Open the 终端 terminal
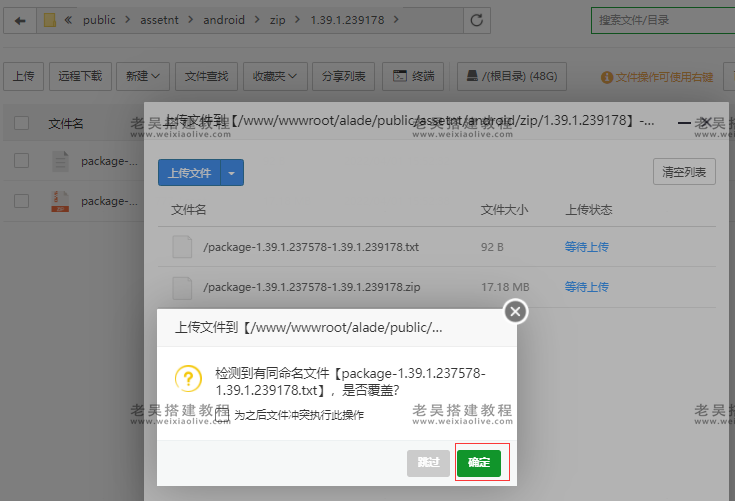735x501 pixels. coord(413,76)
